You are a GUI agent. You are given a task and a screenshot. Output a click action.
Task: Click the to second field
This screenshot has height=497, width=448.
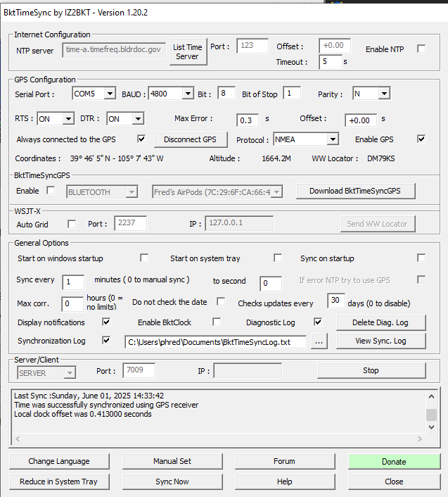tap(271, 283)
